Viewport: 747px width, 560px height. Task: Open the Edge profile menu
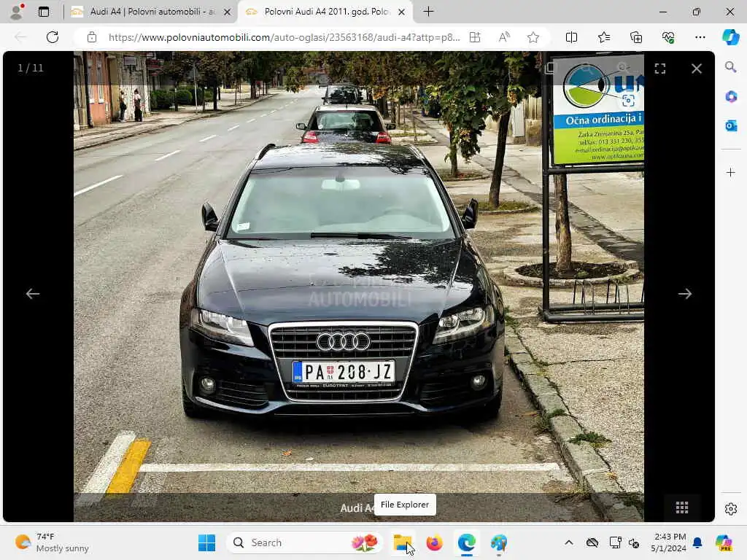point(17,12)
